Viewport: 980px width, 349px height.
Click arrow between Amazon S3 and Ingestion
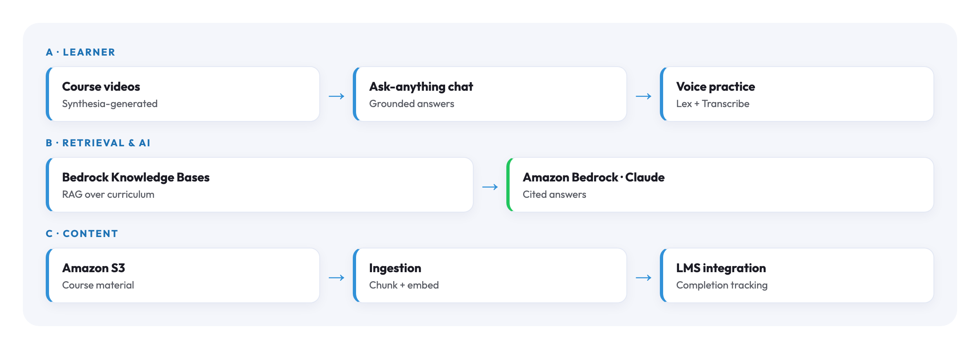pos(336,278)
